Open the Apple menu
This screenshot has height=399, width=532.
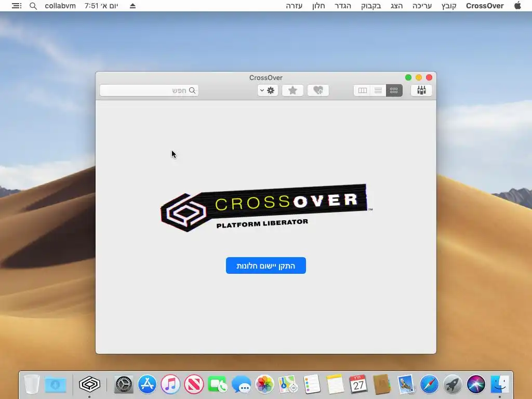pyautogui.click(x=517, y=6)
